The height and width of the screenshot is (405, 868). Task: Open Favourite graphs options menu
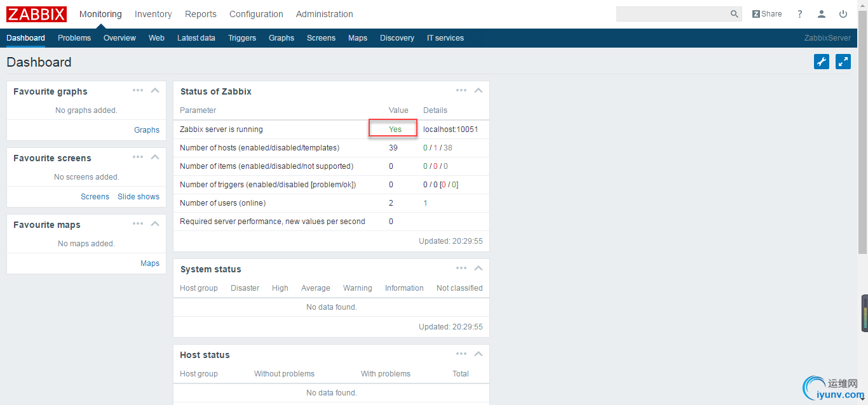click(138, 90)
